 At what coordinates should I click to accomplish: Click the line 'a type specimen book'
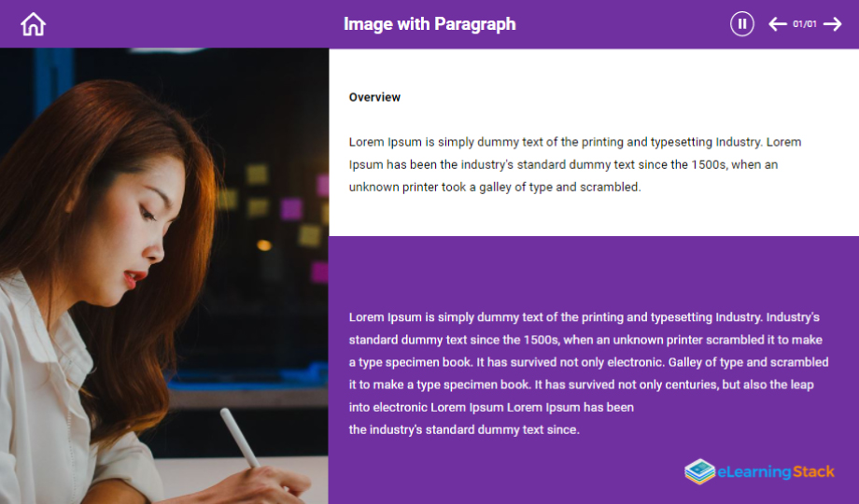pos(589,362)
